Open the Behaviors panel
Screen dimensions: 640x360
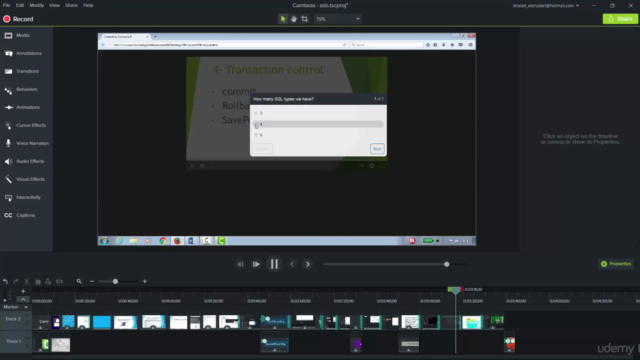26,89
